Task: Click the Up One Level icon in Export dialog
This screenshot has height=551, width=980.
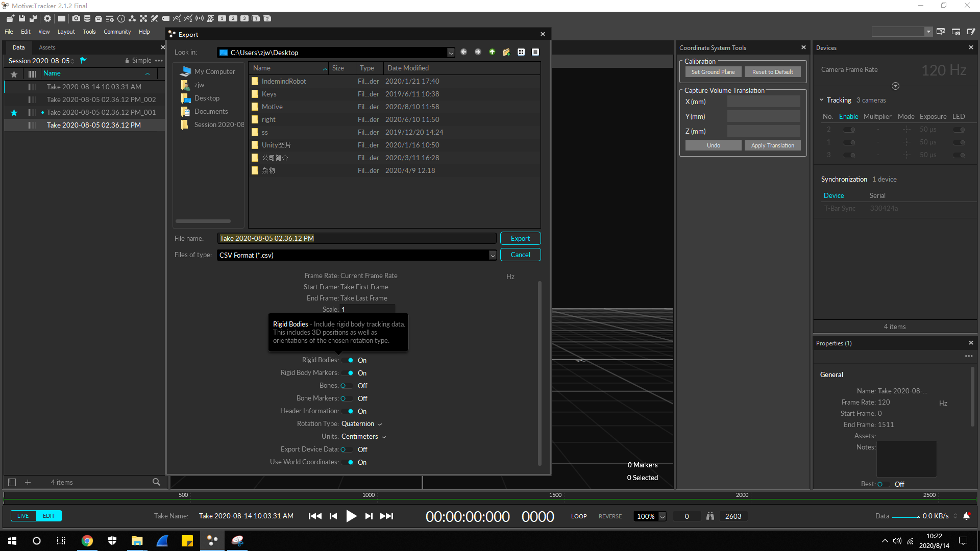Action: point(492,52)
